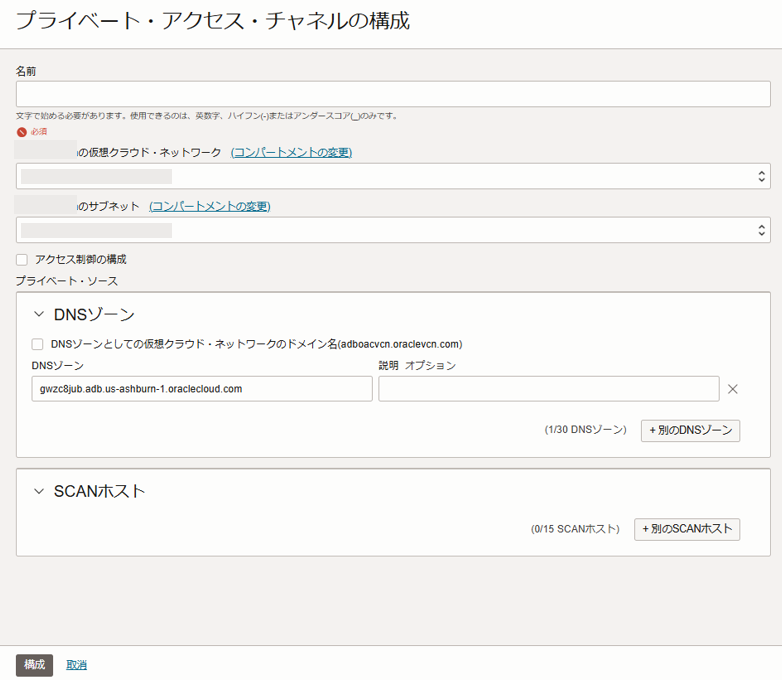Remove the DNS zone row with X icon
Screen dimensions: 782x680
pos(733,389)
